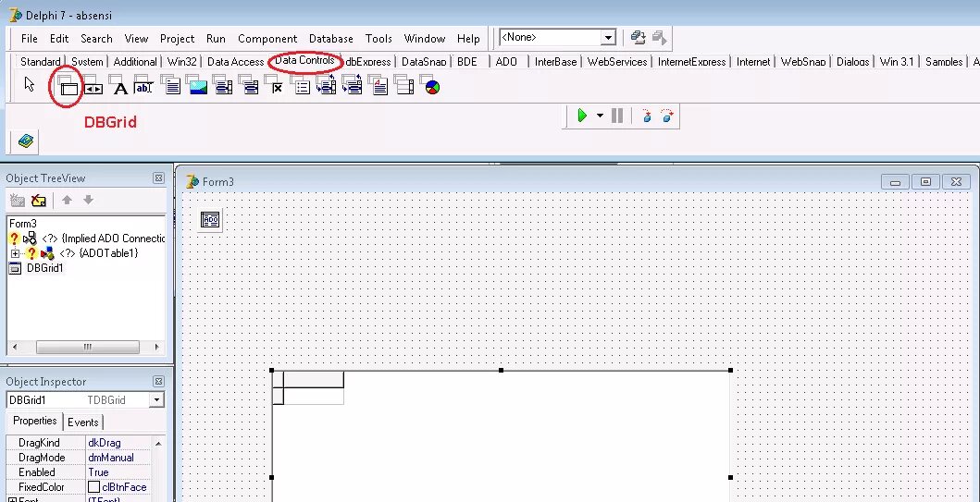This screenshot has height=502, width=980.
Task: Open the desktop layout <None> combo box
Action: (x=557, y=38)
